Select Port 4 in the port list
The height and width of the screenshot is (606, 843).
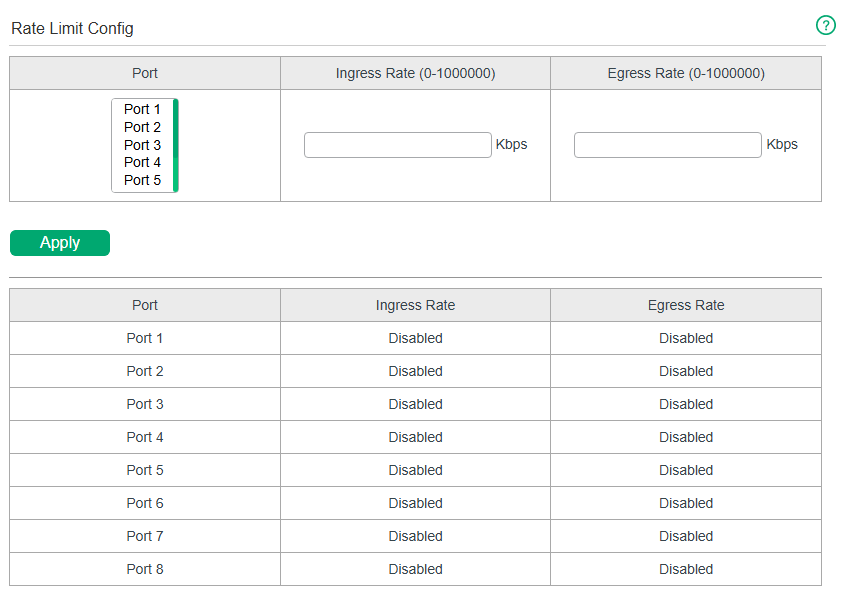(x=142, y=162)
